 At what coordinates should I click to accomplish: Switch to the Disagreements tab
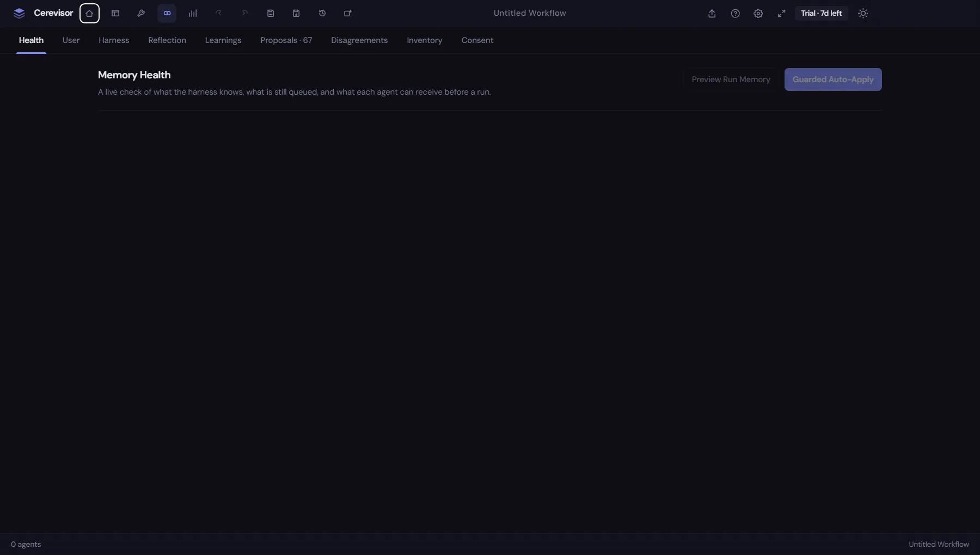point(359,40)
